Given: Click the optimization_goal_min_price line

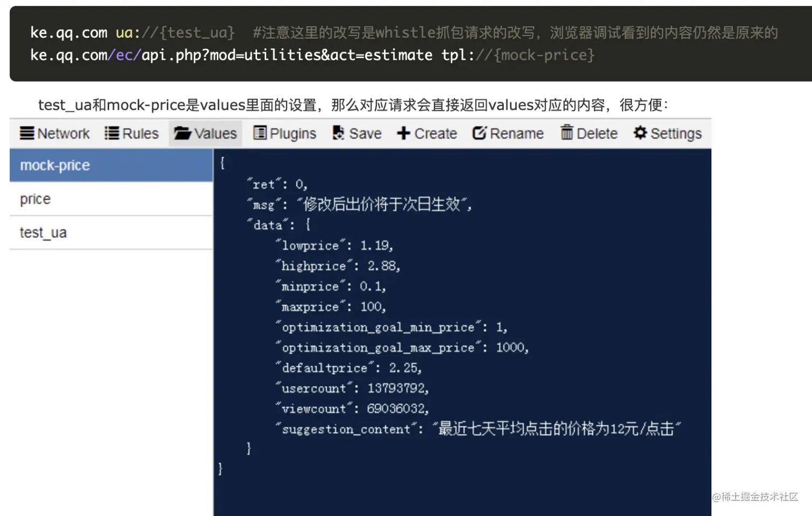Looking at the screenshot, I should (x=391, y=327).
